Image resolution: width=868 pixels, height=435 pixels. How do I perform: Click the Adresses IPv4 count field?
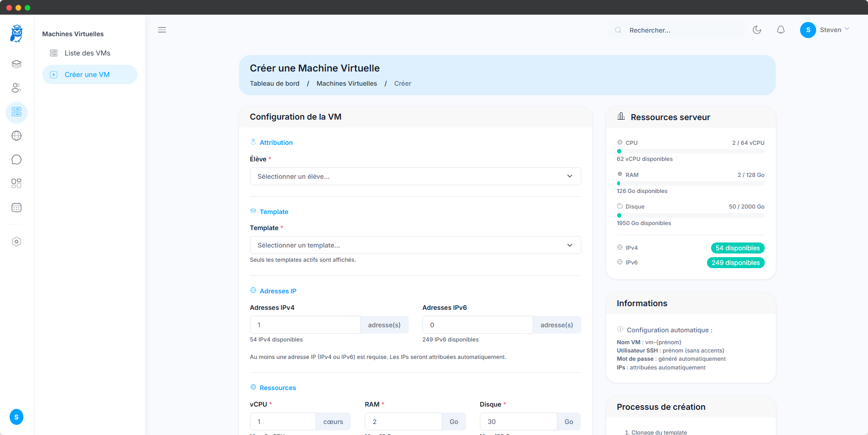[x=305, y=325]
